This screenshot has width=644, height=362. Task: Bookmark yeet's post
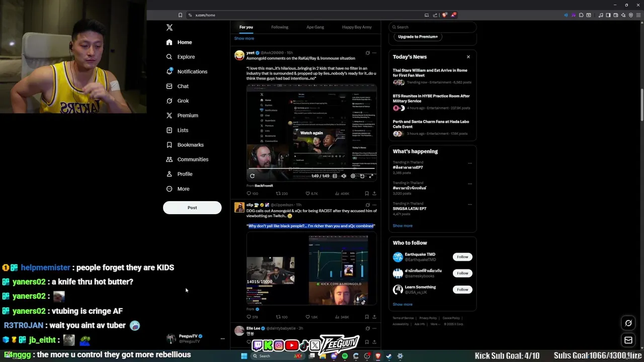[x=367, y=194]
